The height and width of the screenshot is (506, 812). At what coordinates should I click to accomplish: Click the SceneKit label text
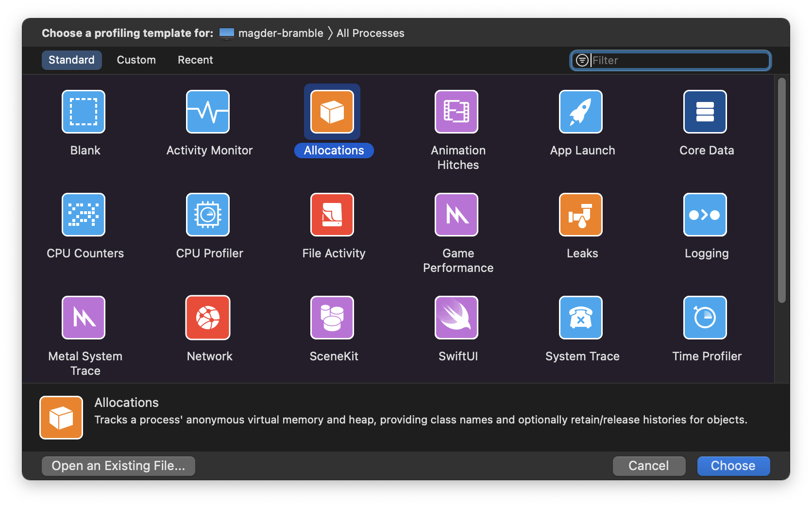pyautogui.click(x=334, y=356)
